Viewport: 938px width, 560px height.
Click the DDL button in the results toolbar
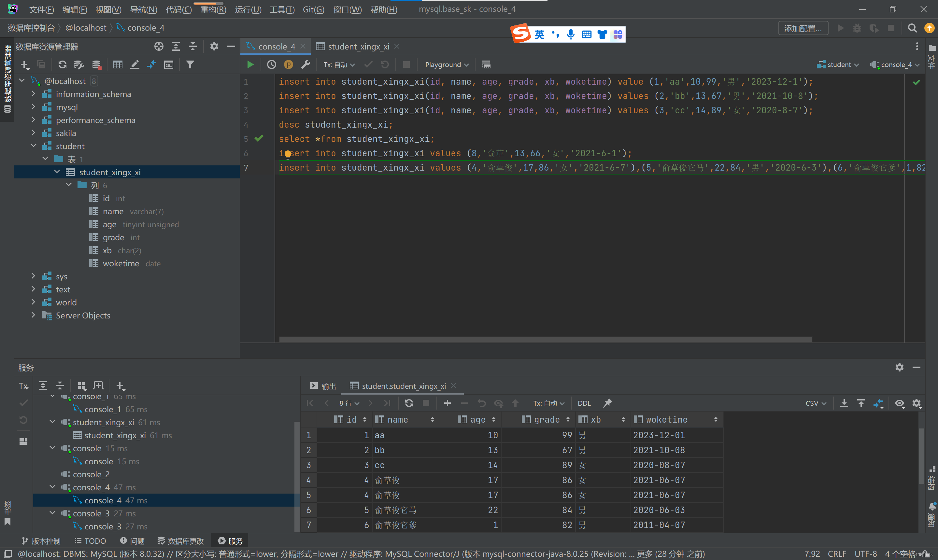(x=584, y=403)
